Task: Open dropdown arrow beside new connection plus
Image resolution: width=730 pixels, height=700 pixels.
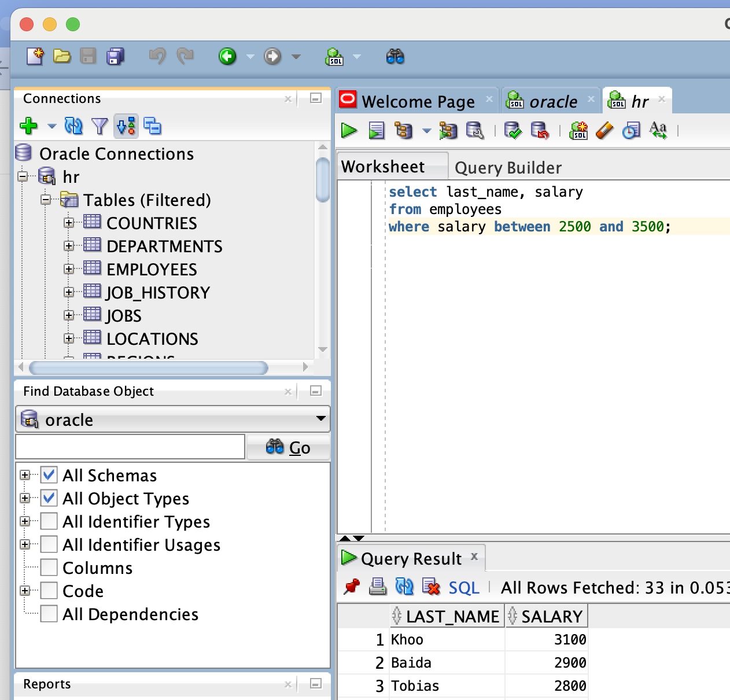Action: coord(51,126)
